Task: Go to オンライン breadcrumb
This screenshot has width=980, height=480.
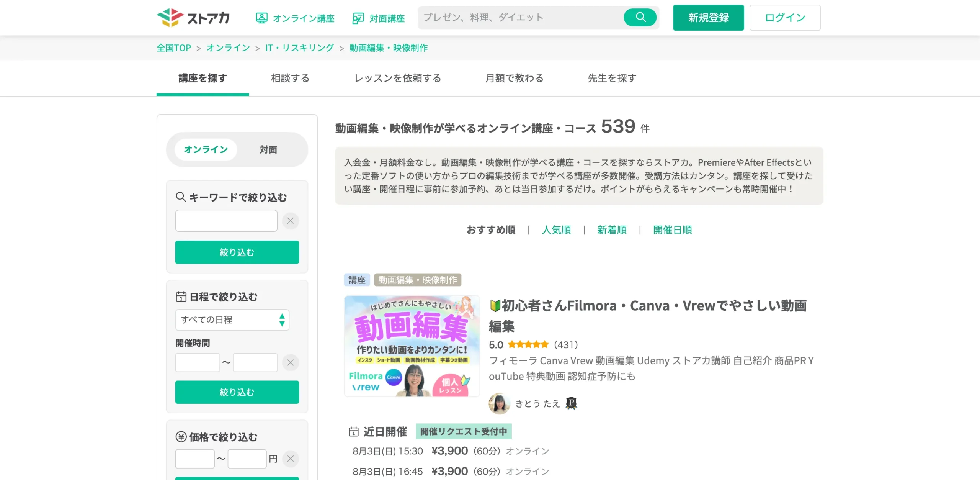Action: (x=228, y=48)
